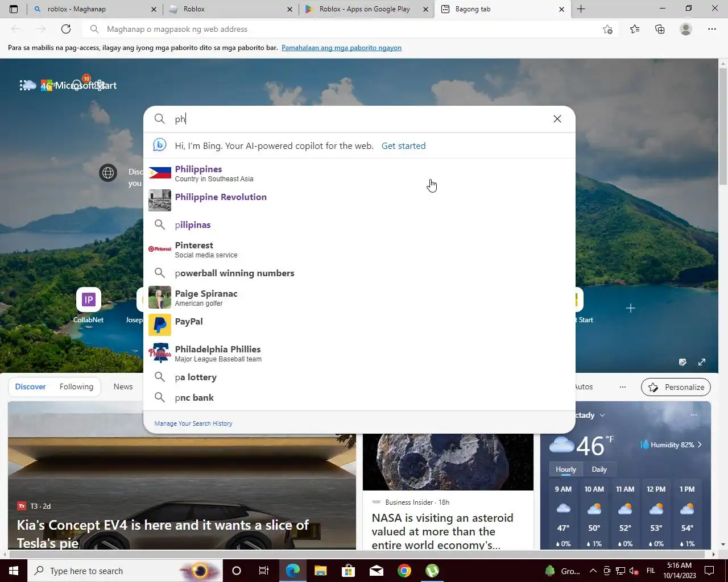Image resolution: width=728 pixels, height=582 pixels.
Task: Choose the PayPal suggestion
Action: 359,325
